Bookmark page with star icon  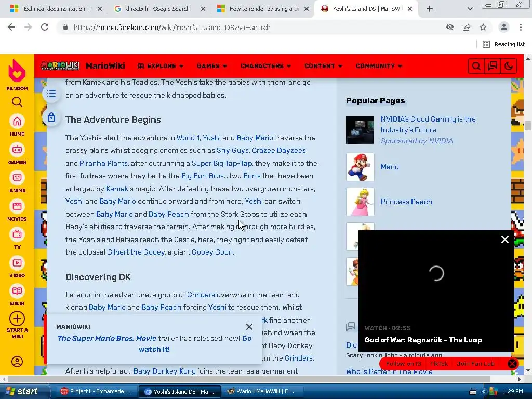(483, 27)
